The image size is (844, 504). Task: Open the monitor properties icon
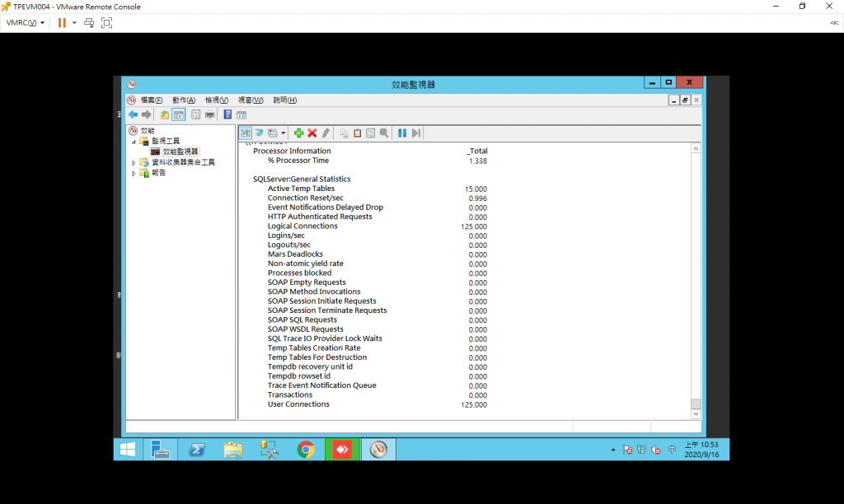370,133
